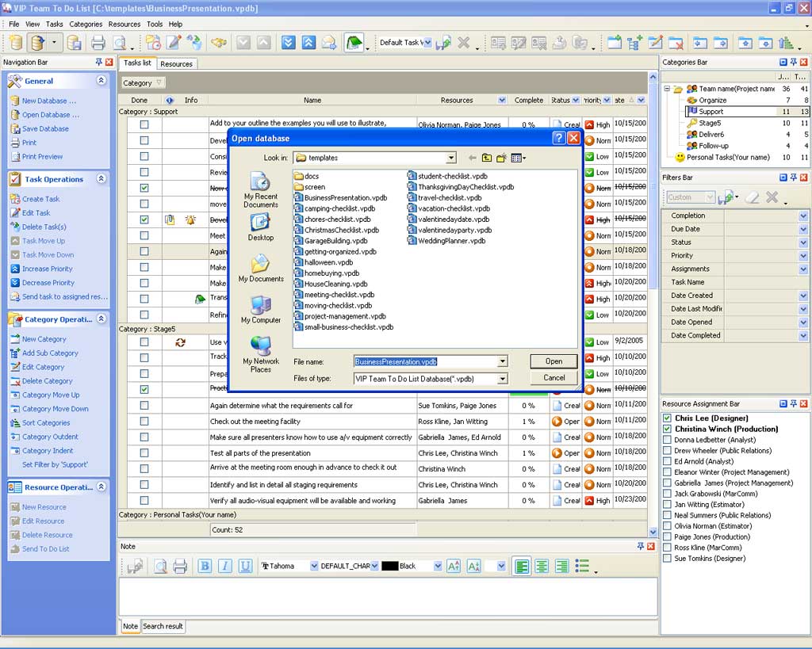Image resolution: width=812 pixels, height=649 pixels.
Task: Open the Tahoma font dropdown
Action: click(312, 566)
